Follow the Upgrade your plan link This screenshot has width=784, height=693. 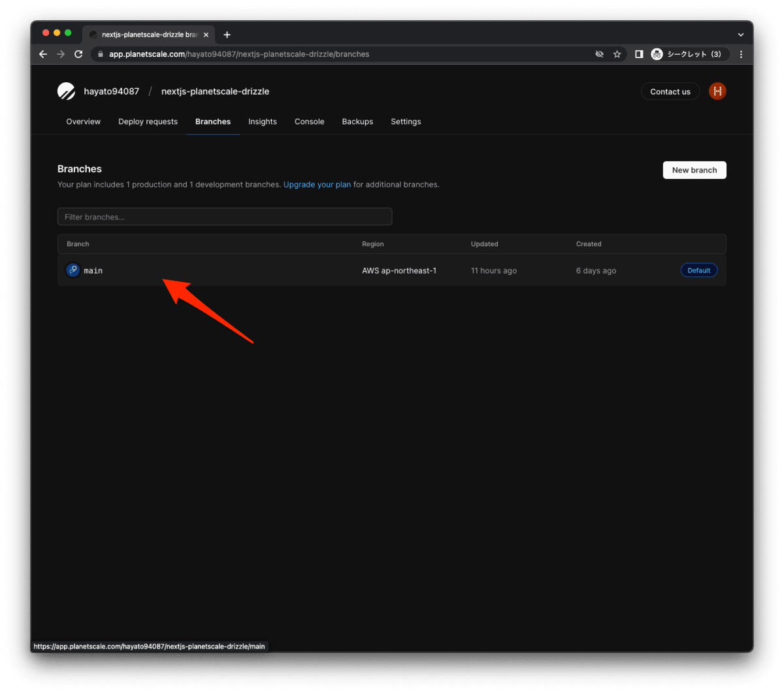coord(318,185)
